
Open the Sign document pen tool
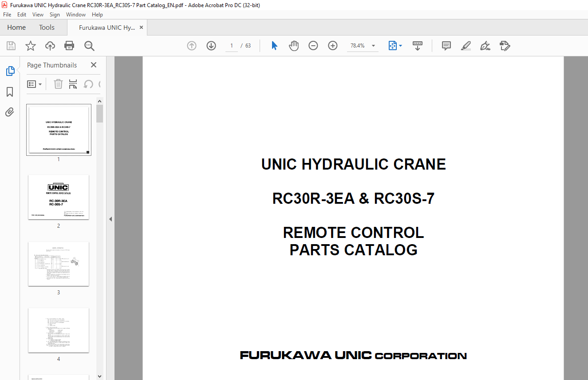point(485,46)
